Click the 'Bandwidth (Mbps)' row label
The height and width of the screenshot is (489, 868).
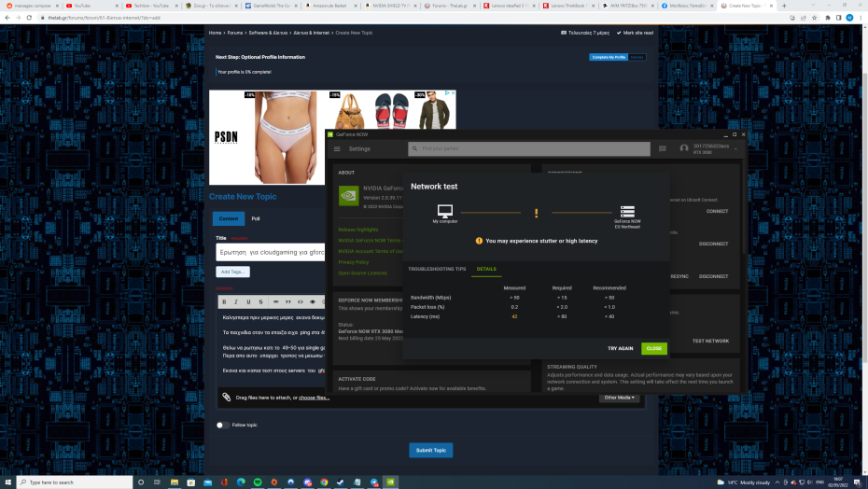coord(430,298)
